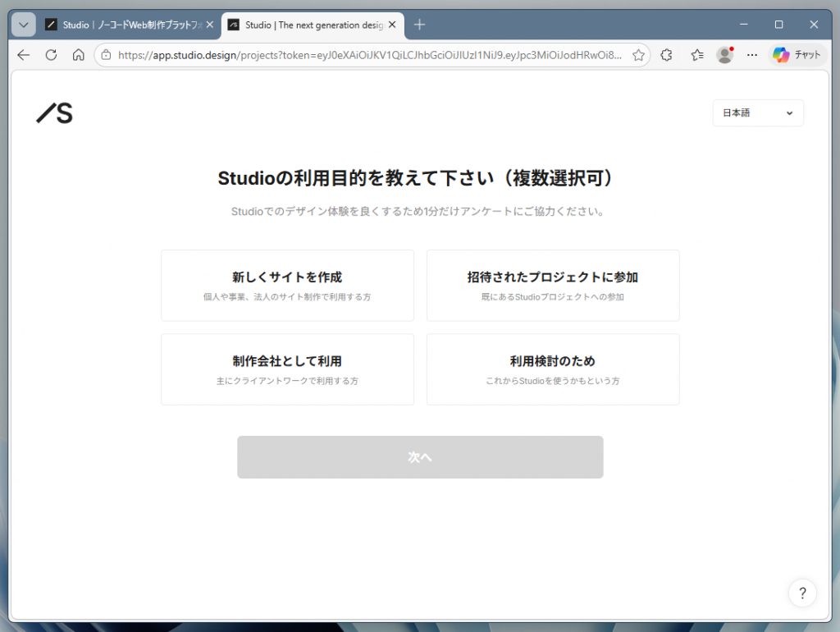Click the survey description text below heading
The image size is (840, 632).
click(418, 211)
